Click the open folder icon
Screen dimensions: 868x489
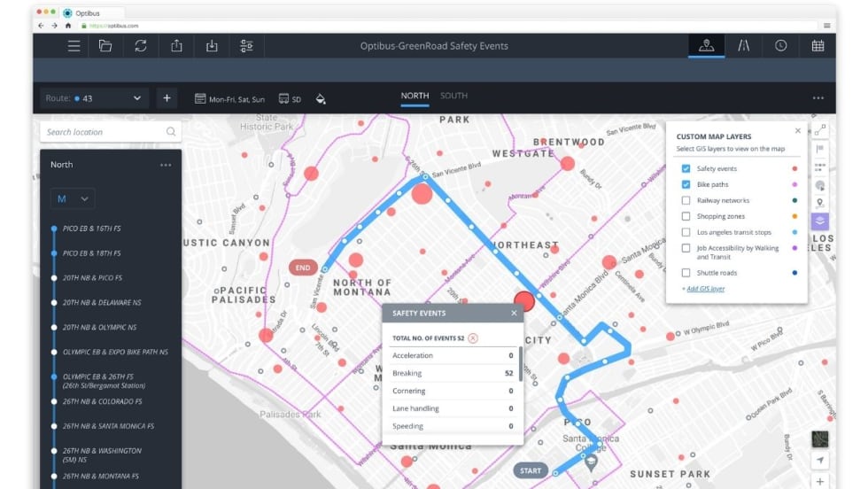(105, 46)
